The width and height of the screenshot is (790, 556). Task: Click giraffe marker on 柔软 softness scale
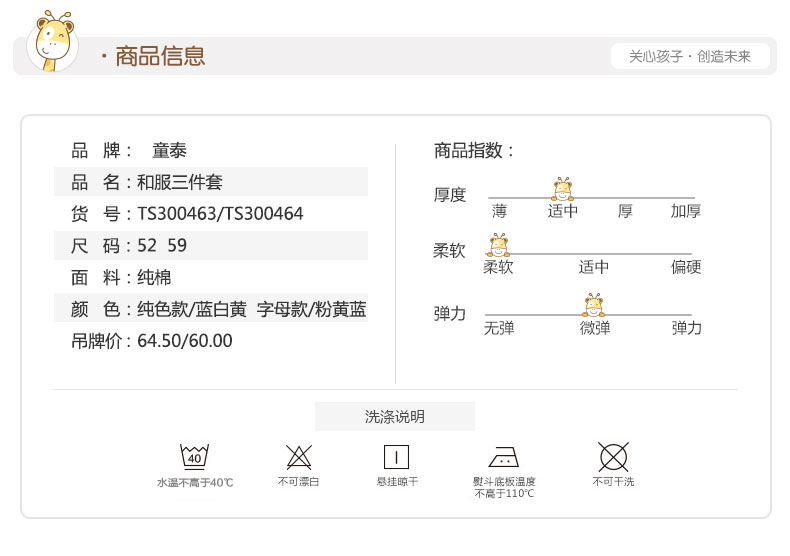pos(497,245)
